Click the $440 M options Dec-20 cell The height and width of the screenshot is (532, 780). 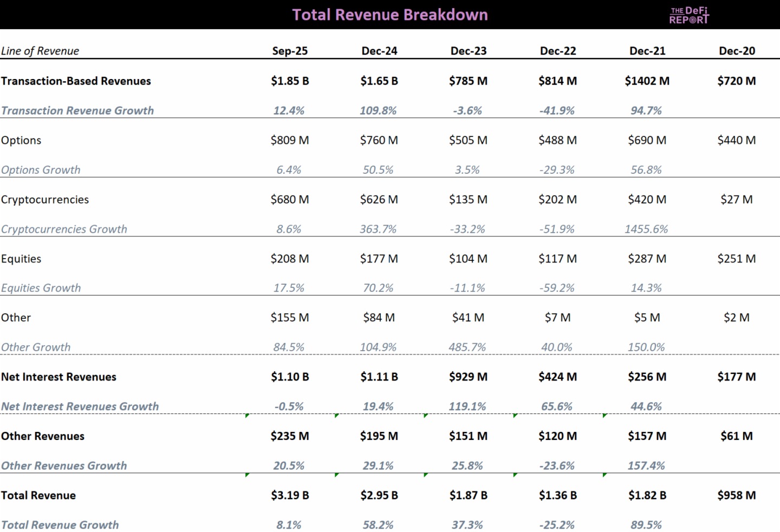[x=736, y=140]
